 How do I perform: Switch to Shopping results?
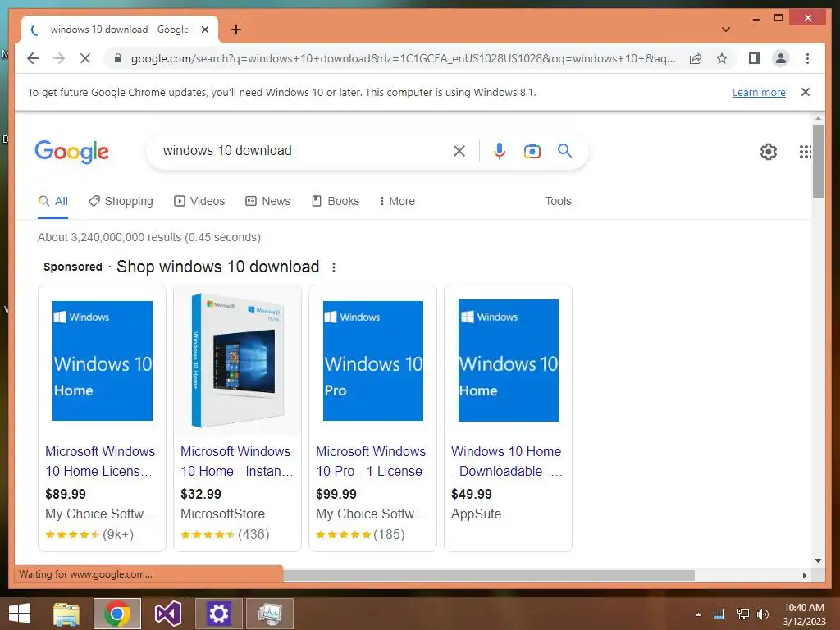121,202
